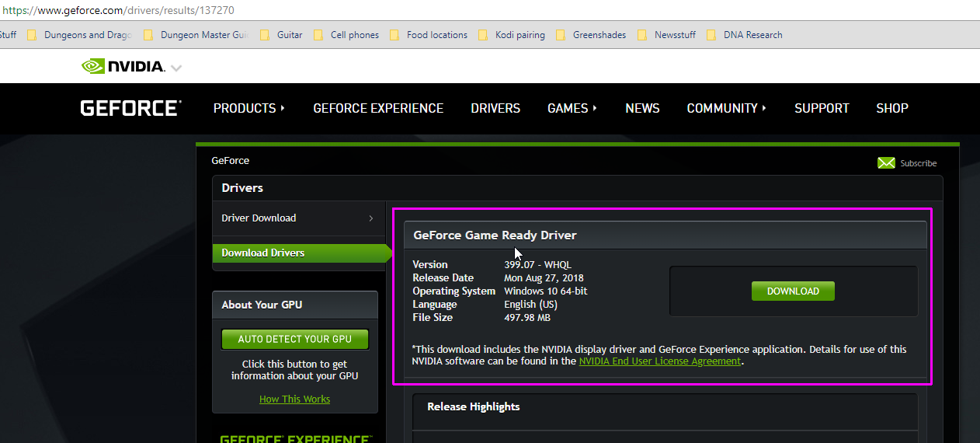The width and height of the screenshot is (980, 443).
Task: Click the GeForce Game Ready Driver heading
Action: [x=495, y=235]
